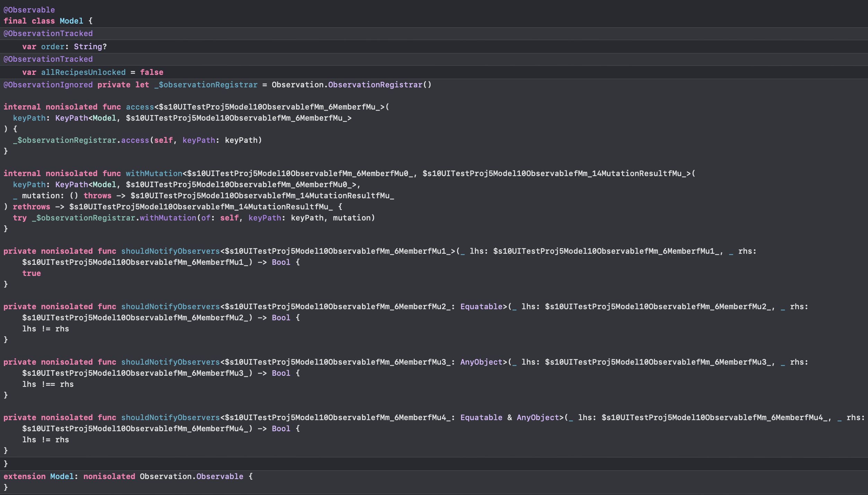Screen dimensions: 868x495
Task: Click "shouldNotifyObservers" in the MemberfMu3_ function
Action: pos(170,362)
